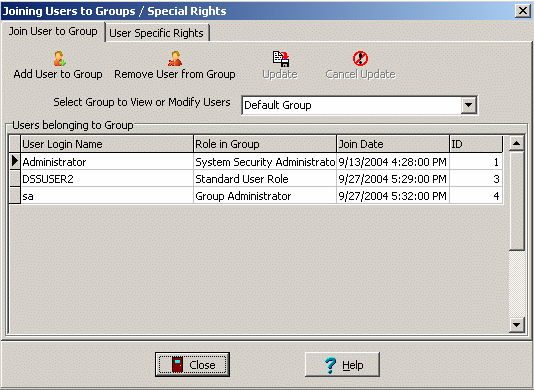Switch to the User Specific Rights tab
This screenshot has width=534, height=390.
[156, 33]
